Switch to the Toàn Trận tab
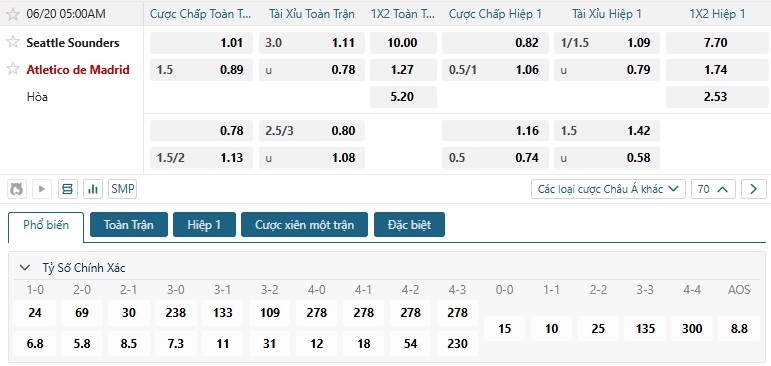 pos(129,225)
